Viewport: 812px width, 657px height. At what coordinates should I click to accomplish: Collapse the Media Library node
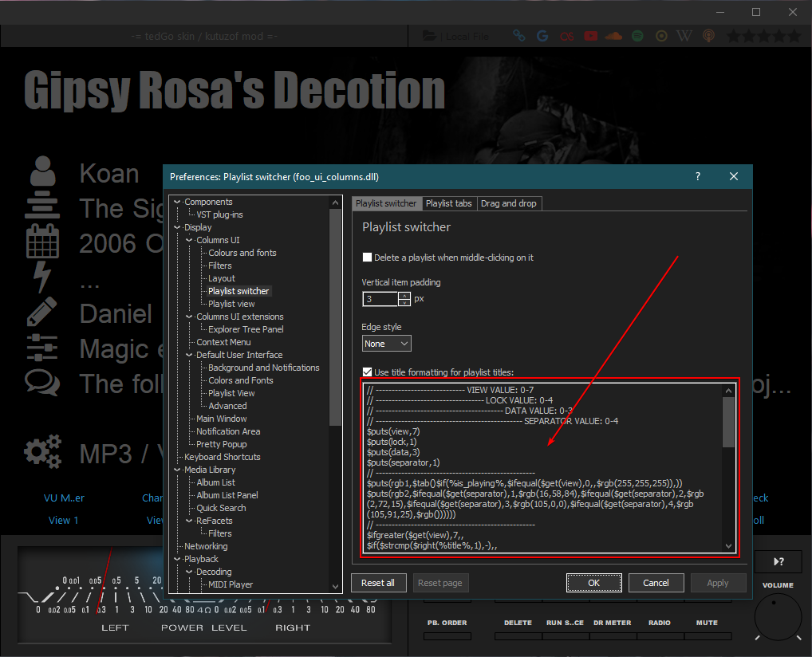[178, 470]
